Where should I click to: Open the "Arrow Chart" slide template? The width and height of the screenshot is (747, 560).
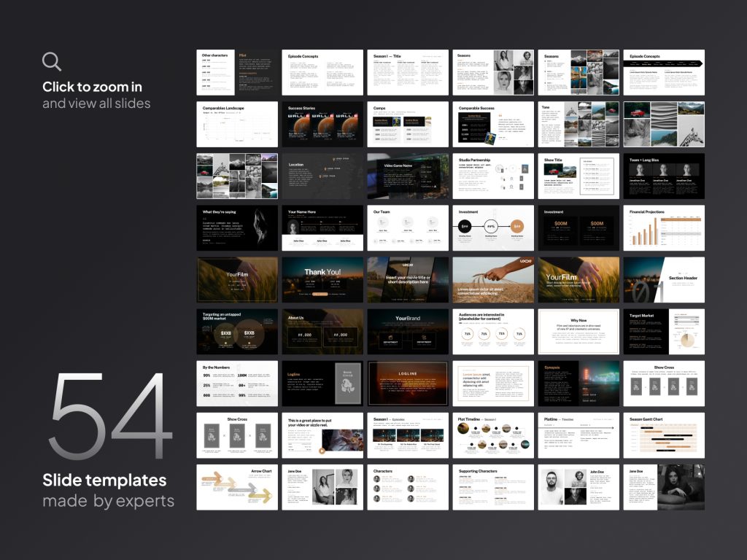pyautogui.click(x=237, y=486)
